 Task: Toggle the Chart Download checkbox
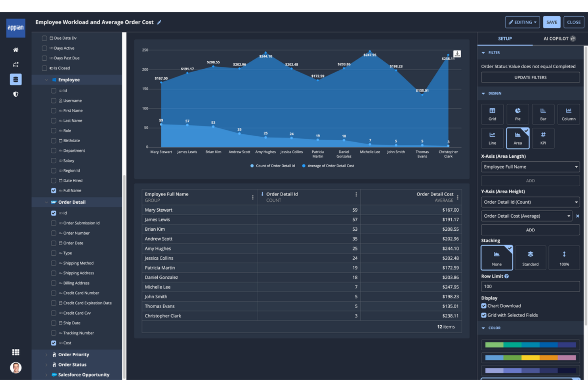[484, 306]
